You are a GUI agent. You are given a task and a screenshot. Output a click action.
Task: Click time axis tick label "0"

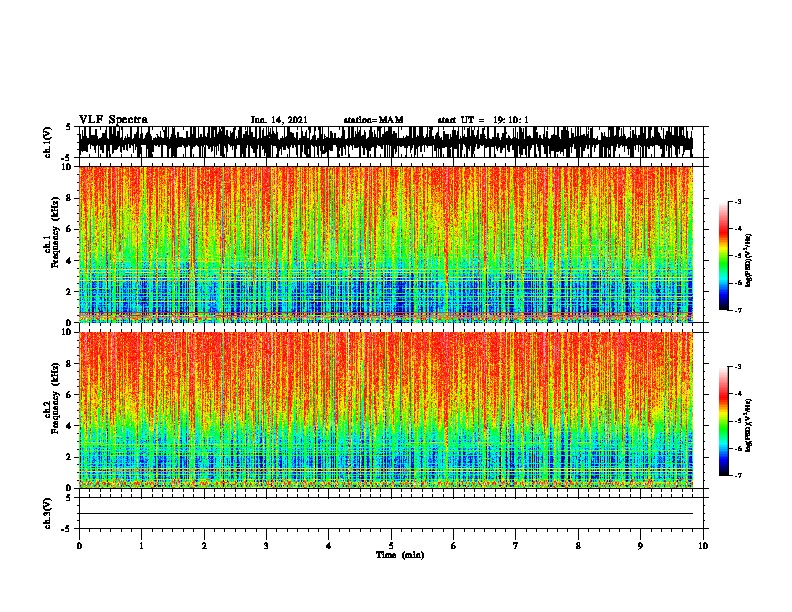pyautogui.click(x=79, y=546)
